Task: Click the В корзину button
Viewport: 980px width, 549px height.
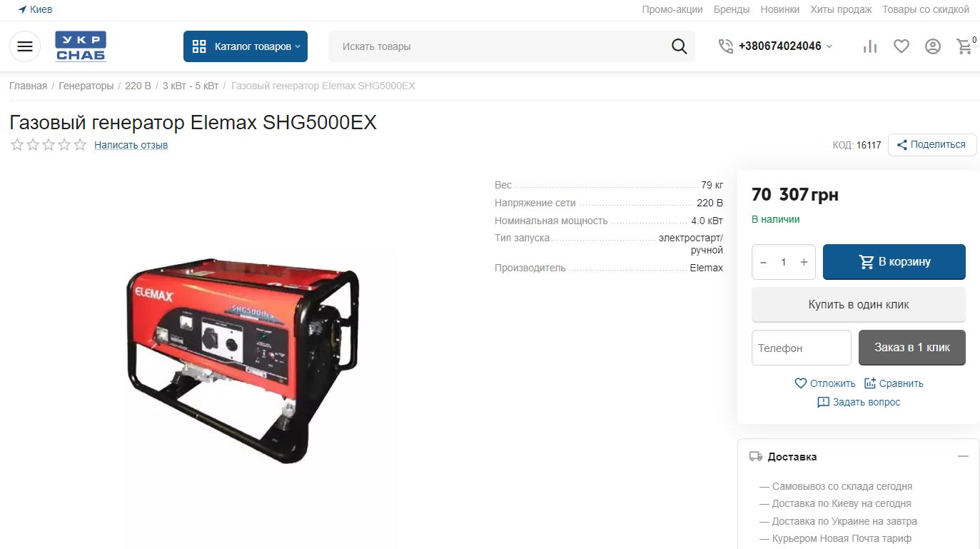Action: click(x=894, y=262)
